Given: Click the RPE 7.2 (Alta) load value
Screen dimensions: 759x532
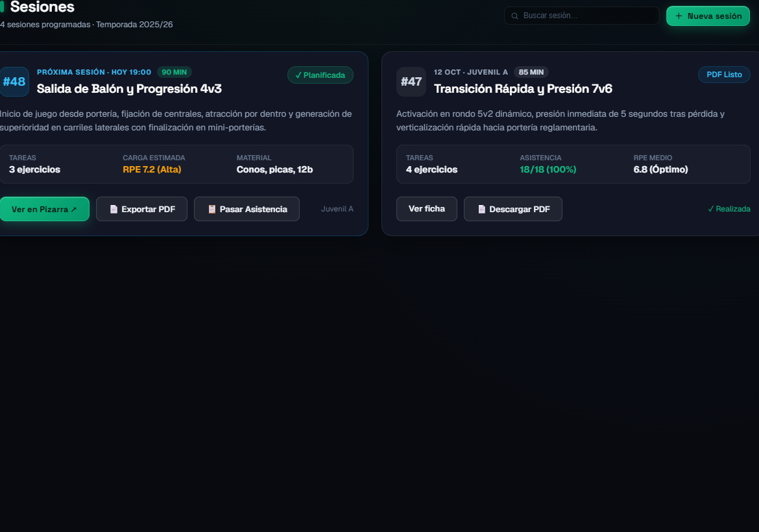Looking at the screenshot, I should point(152,169).
